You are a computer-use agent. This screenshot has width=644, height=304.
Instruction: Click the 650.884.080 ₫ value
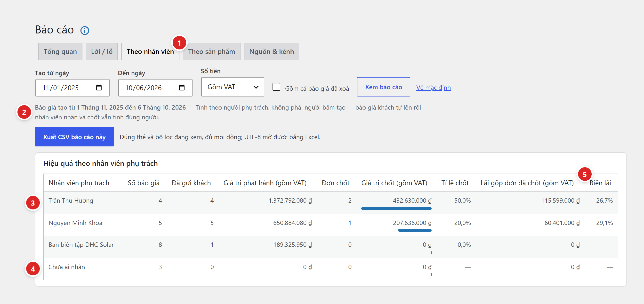pos(292,223)
